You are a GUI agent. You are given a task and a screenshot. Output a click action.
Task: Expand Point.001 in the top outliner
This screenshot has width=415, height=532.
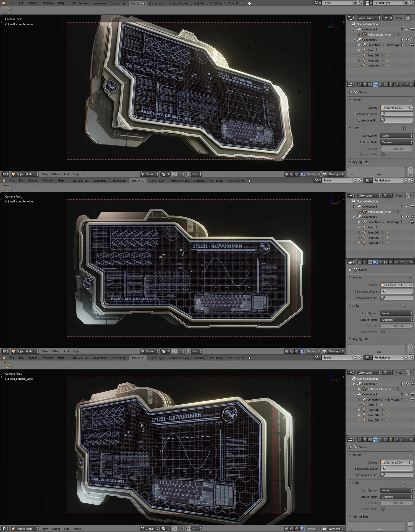pyautogui.click(x=359, y=55)
